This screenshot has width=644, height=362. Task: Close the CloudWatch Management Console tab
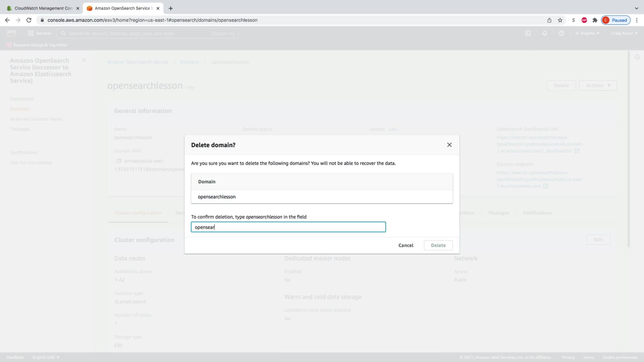coord(78,8)
